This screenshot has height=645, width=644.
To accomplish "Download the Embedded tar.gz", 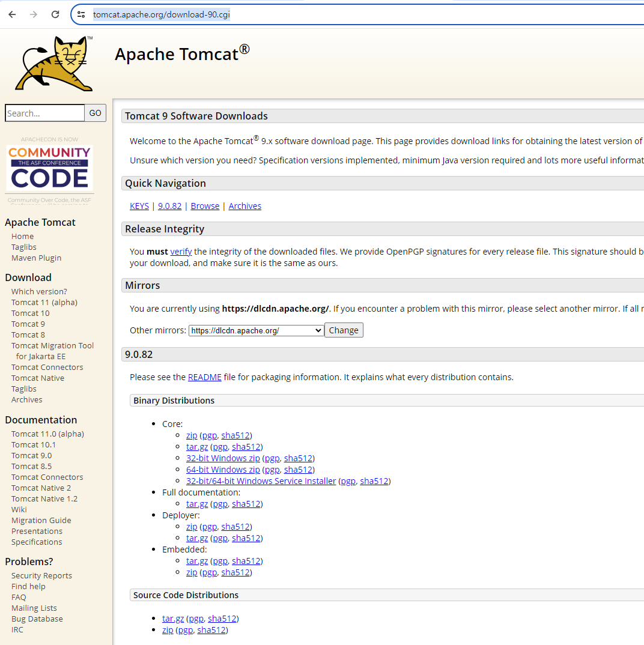I will coord(197,561).
